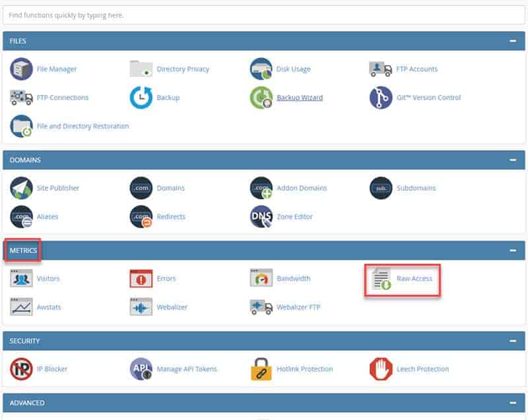This screenshot has height=420, width=528.
Task: Open the Hotlink Protection link
Action: 304,369
